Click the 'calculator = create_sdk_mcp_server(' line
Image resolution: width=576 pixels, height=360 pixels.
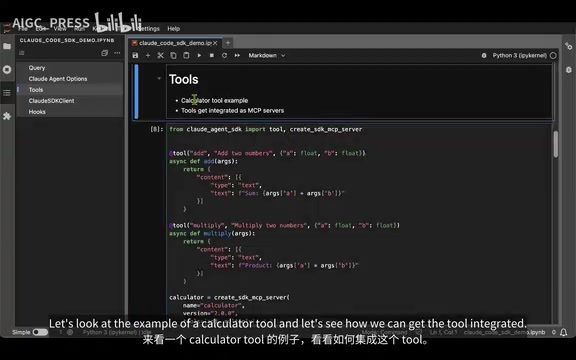tap(229, 298)
